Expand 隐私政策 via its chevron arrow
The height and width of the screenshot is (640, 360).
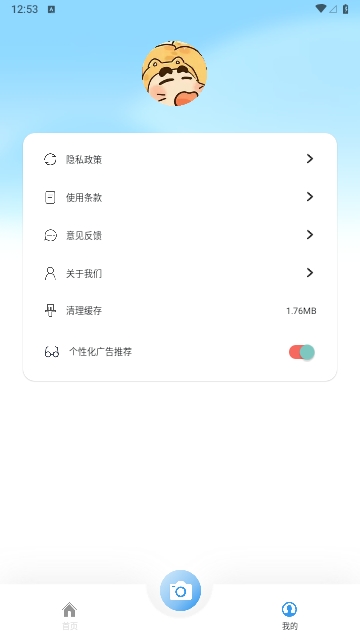[310, 159]
